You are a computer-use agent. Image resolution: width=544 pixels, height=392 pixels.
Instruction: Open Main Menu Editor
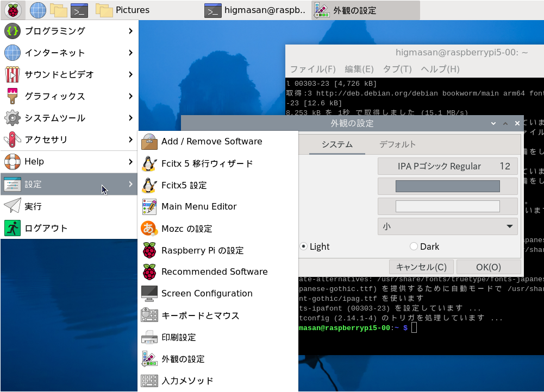click(199, 207)
